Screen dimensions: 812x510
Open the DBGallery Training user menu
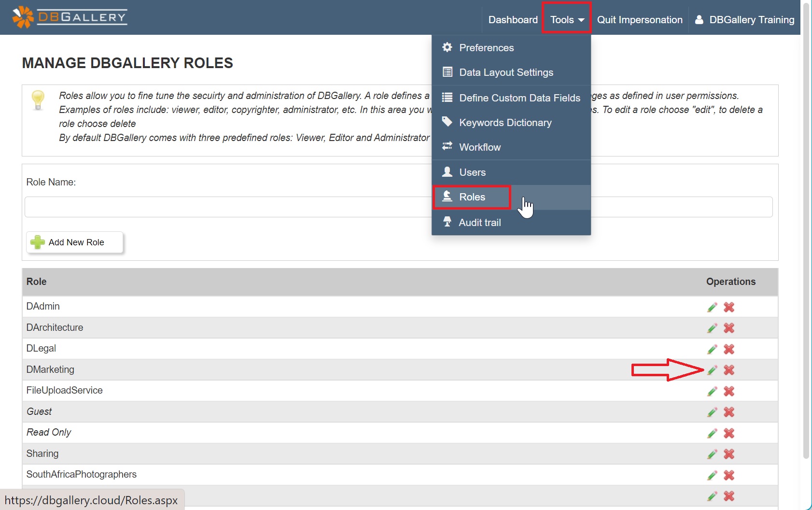click(x=745, y=20)
